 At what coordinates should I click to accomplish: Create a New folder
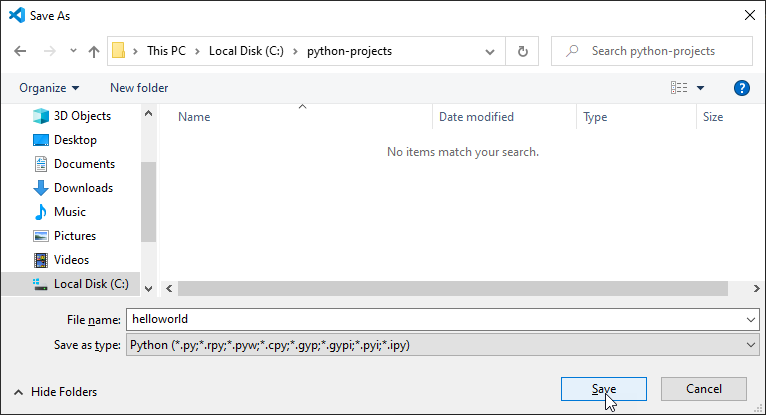coord(139,88)
